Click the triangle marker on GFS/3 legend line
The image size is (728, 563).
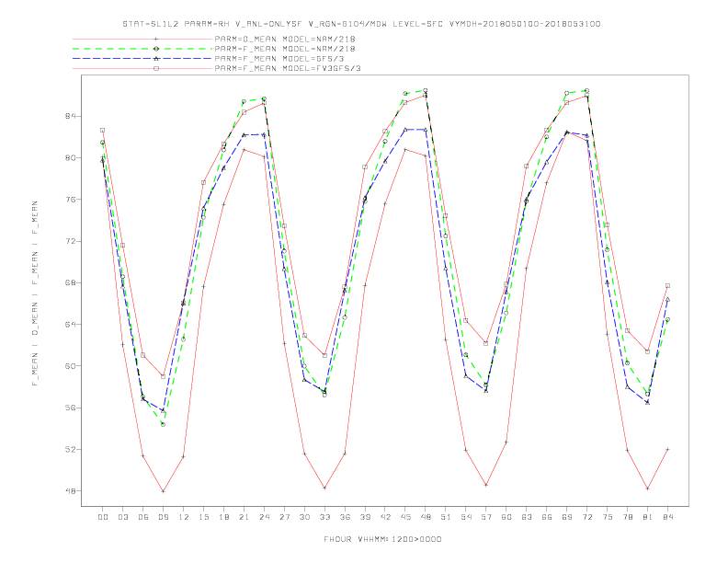[x=156, y=59]
